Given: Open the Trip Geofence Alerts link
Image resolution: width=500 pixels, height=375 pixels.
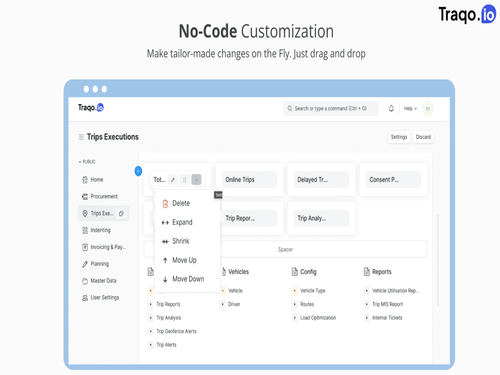Looking at the screenshot, I should tap(176, 331).
